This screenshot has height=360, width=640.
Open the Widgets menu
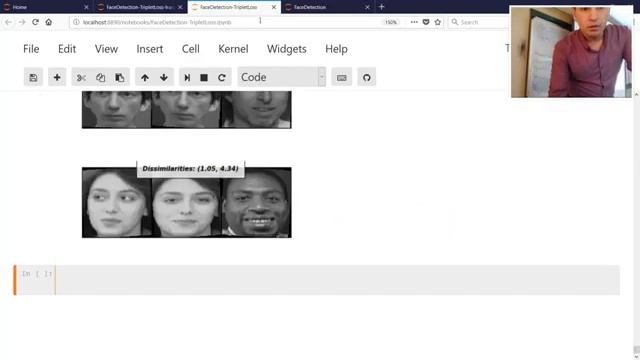287,49
